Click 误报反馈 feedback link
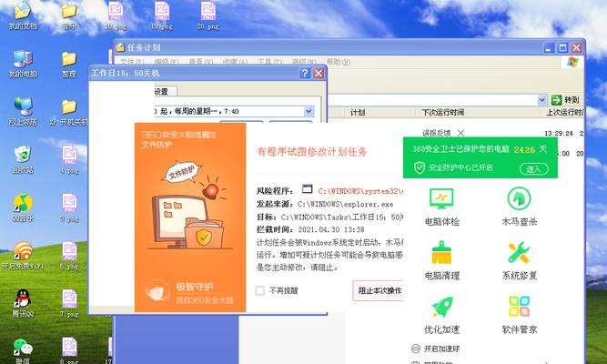The width and height of the screenshot is (607, 364). [436, 133]
